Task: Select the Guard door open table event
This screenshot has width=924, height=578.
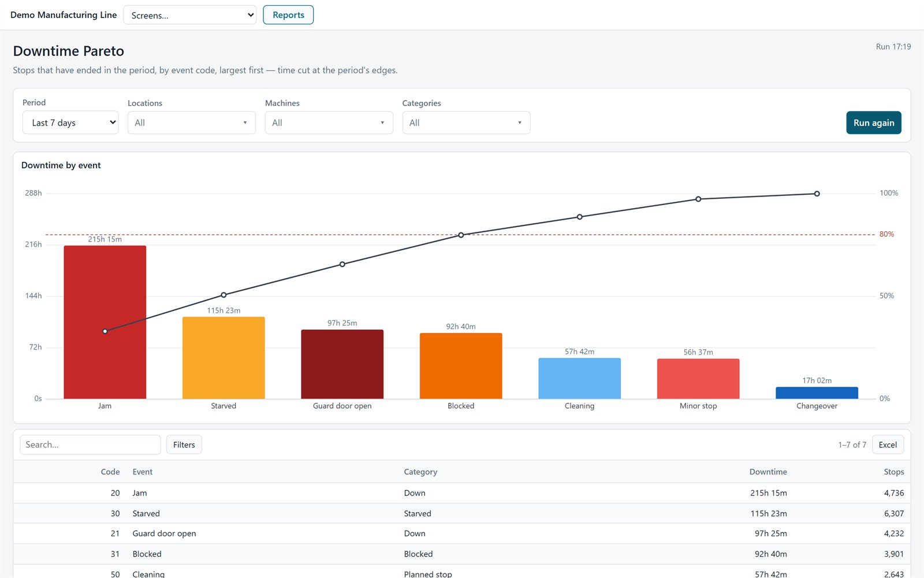Action: 165,533
